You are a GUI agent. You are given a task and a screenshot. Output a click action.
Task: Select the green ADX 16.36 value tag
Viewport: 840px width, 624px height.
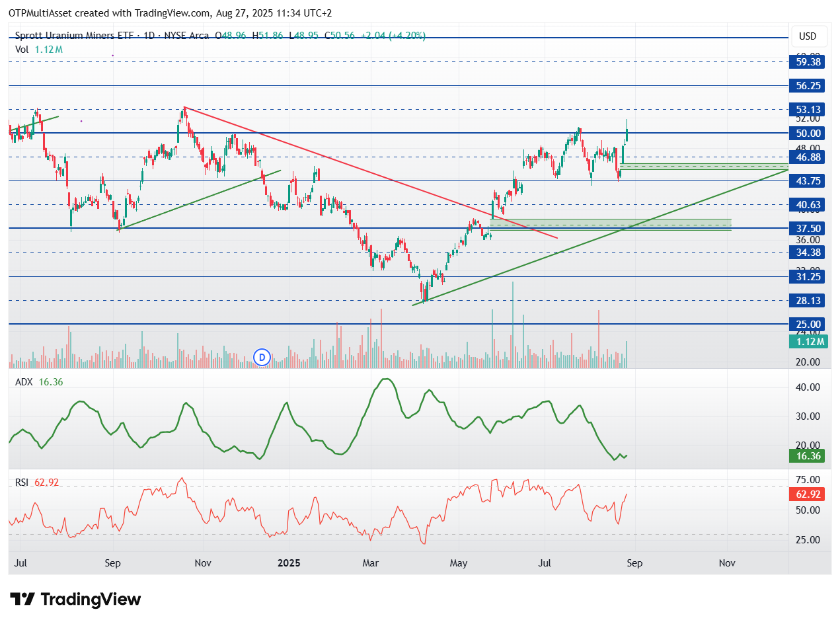coord(807,455)
